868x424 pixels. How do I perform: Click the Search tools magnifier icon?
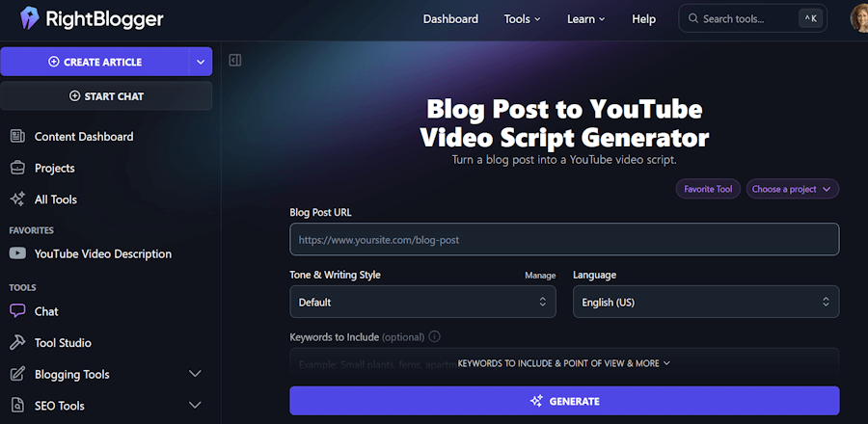tap(692, 19)
